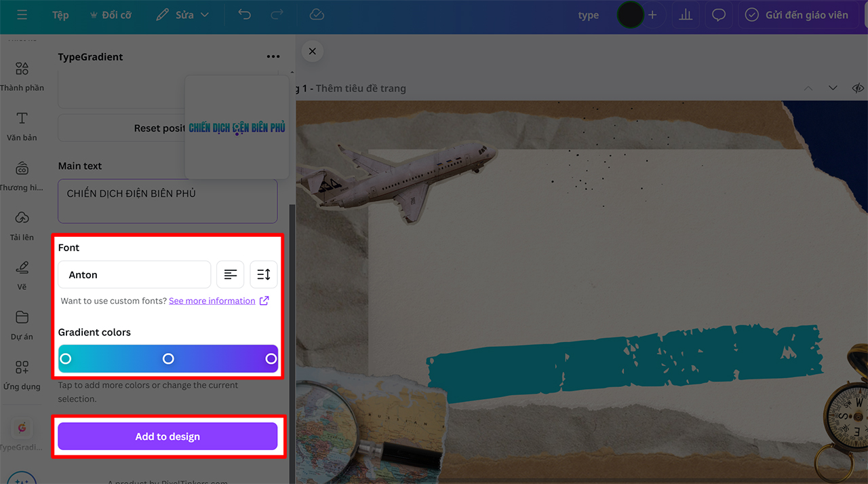Click the undo arrow icon
The height and width of the screenshot is (484, 868).
tap(244, 14)
